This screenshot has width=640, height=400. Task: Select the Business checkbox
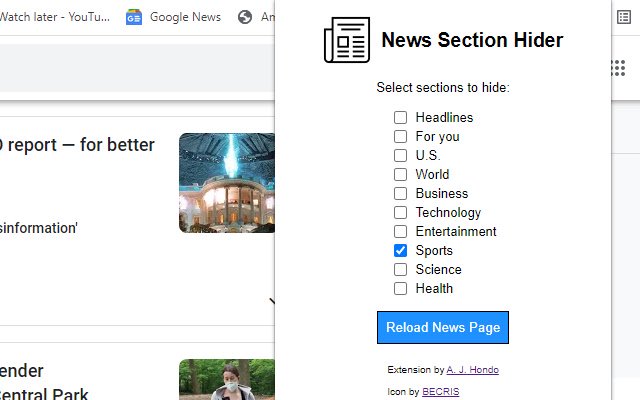400,193
